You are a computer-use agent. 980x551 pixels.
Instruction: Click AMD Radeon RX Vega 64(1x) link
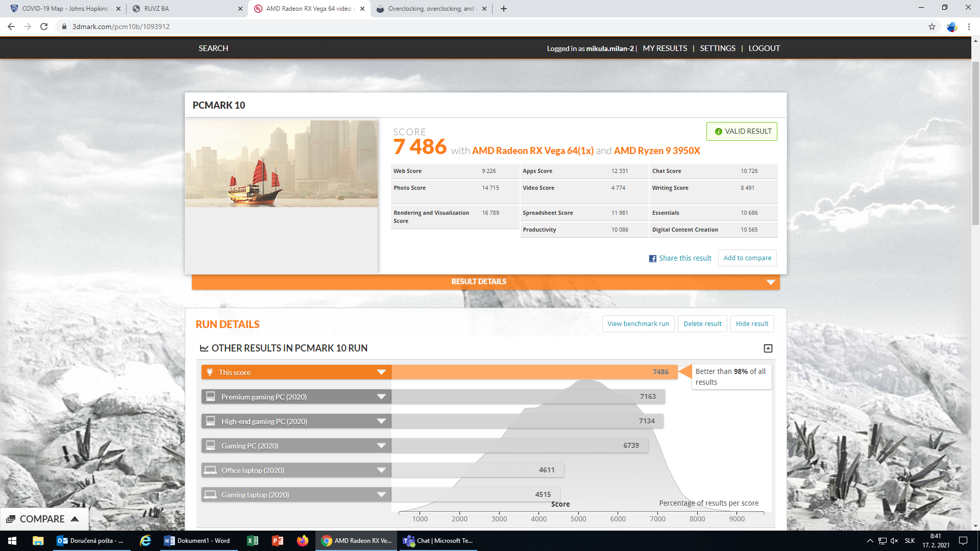tap(532, 151)
